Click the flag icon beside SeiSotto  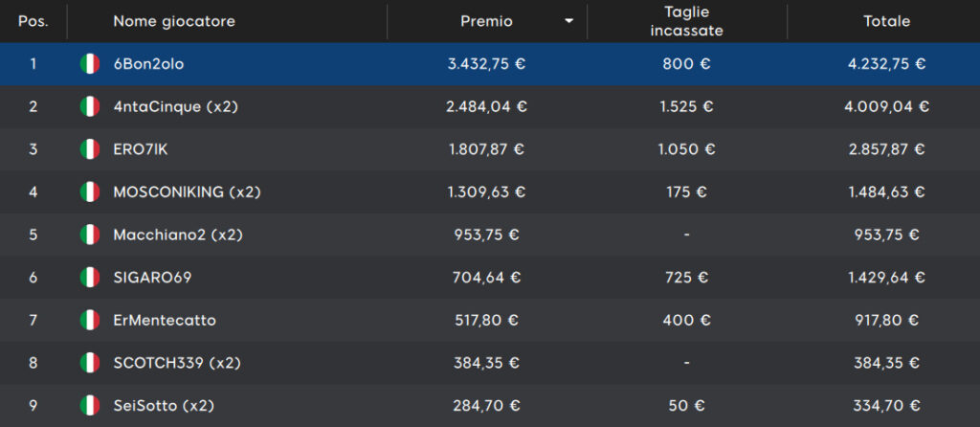(90, 405)
